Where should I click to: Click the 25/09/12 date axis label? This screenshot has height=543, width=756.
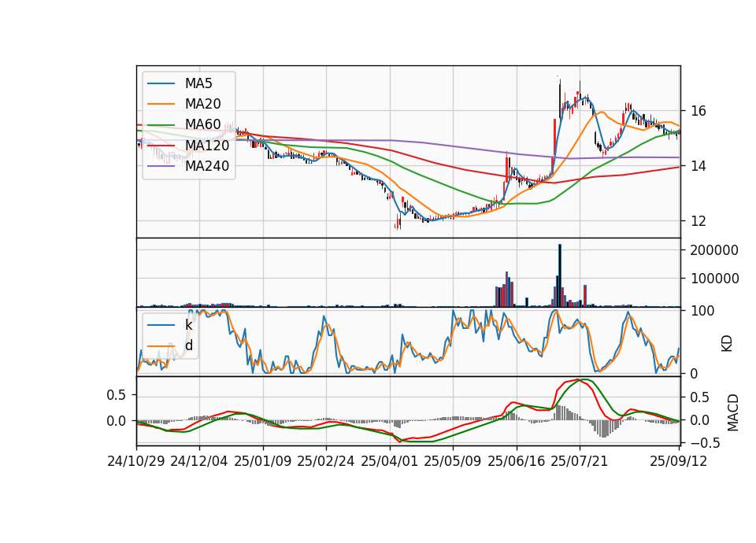pyautogui.click(x=679, y=461)
